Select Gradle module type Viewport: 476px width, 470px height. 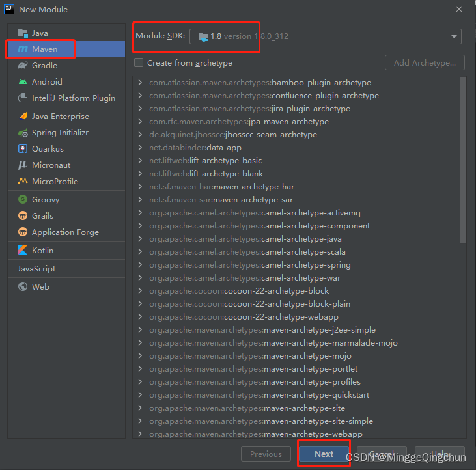point(66,65)
